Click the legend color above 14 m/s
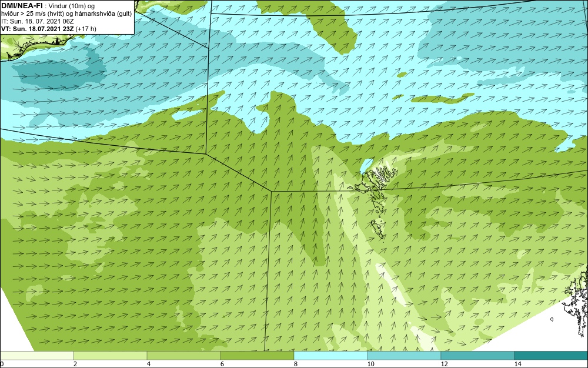 click(551, 356)
